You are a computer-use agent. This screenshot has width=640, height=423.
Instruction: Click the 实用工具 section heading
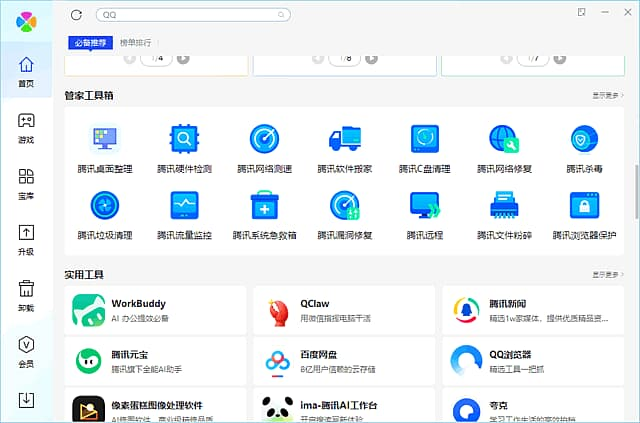84,275
